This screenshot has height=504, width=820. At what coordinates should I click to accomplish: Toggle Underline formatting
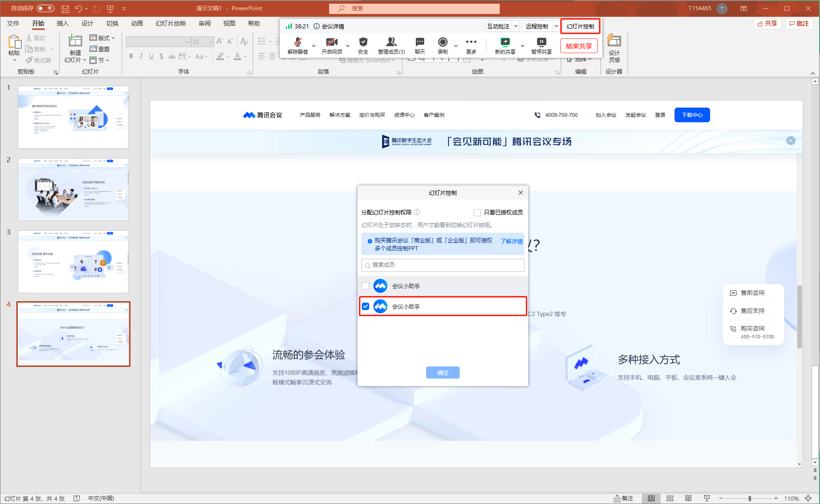coord(151,56)
